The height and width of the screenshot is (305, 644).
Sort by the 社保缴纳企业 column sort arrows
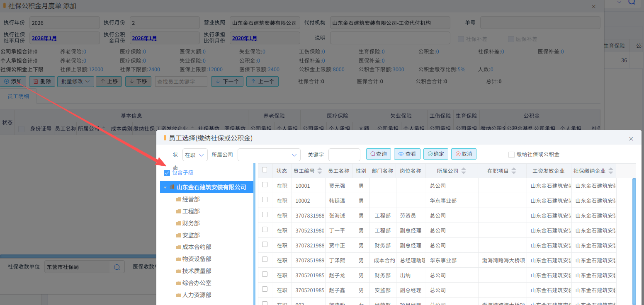[610, 171]
